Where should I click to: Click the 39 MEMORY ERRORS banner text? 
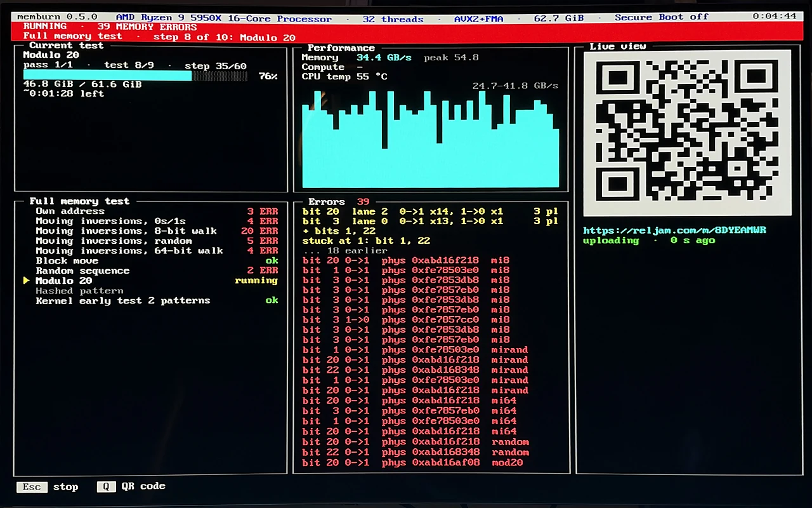[147, 27]
